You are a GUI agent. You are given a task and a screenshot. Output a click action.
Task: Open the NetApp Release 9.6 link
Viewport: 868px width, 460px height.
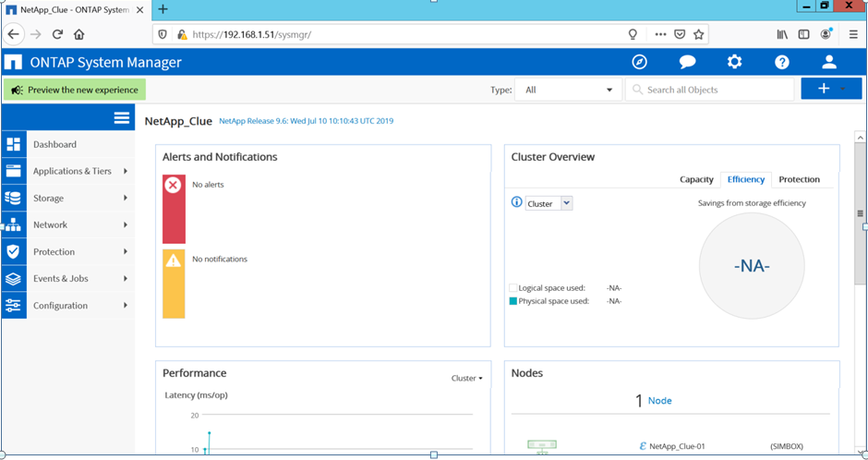coord(307,121)
